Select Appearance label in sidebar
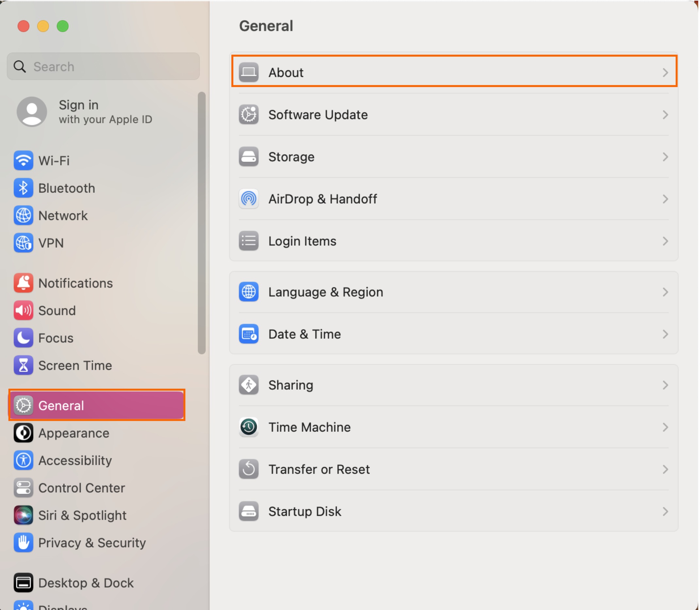The image size is (700, 610). 74,433
